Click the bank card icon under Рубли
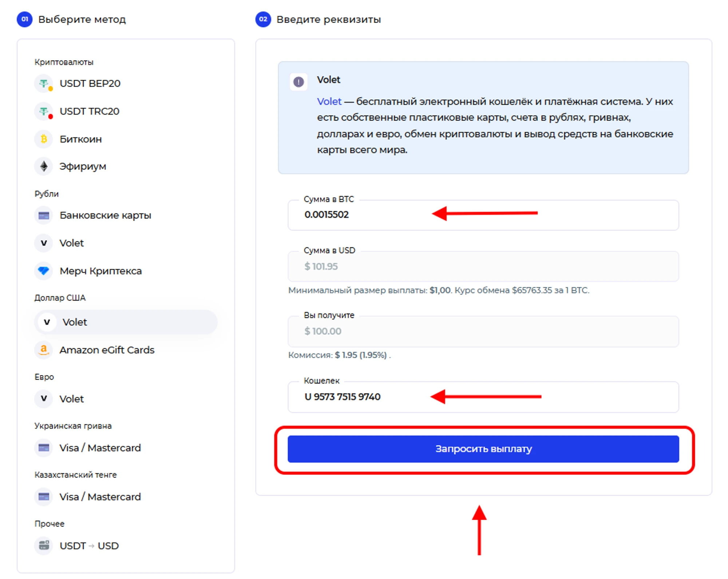Viewport: 728px width, 579px height. (x=44, y=216)
